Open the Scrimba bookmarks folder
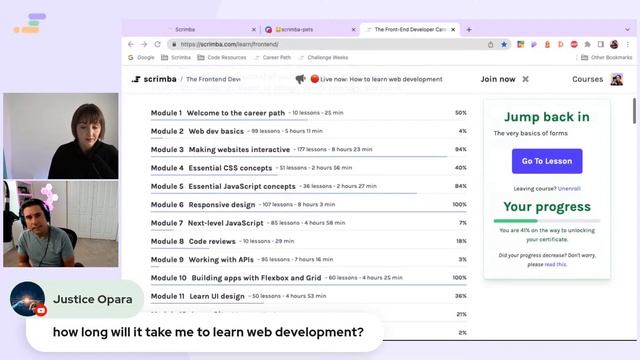The height and width of the screenshot is (360, 640). click(x=176, y=58)
